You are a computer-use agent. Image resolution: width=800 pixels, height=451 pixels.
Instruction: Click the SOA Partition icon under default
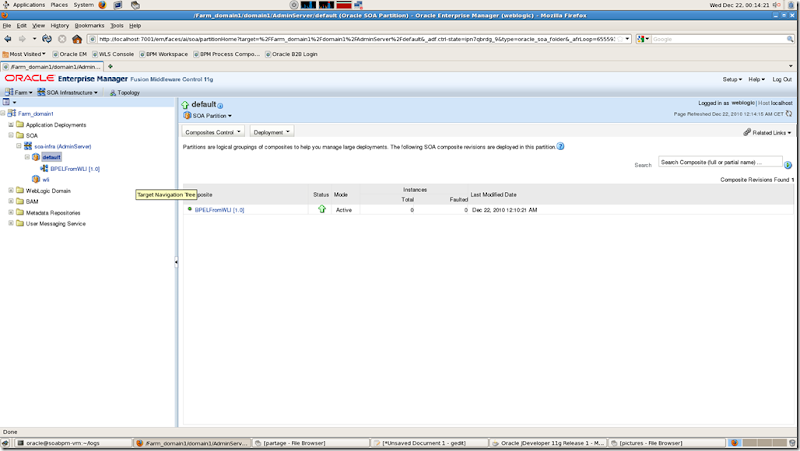pyautogui.click(x=187, y=116)
